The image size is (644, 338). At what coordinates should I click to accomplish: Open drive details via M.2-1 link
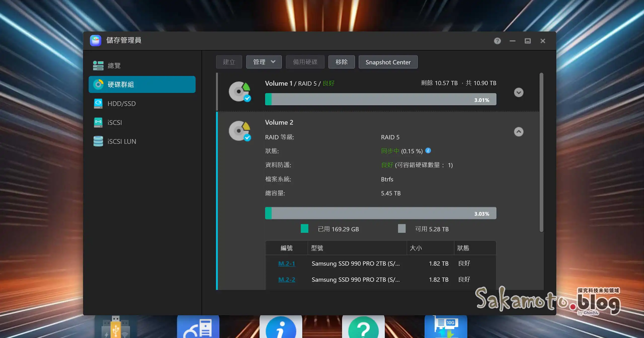point(287,264)
